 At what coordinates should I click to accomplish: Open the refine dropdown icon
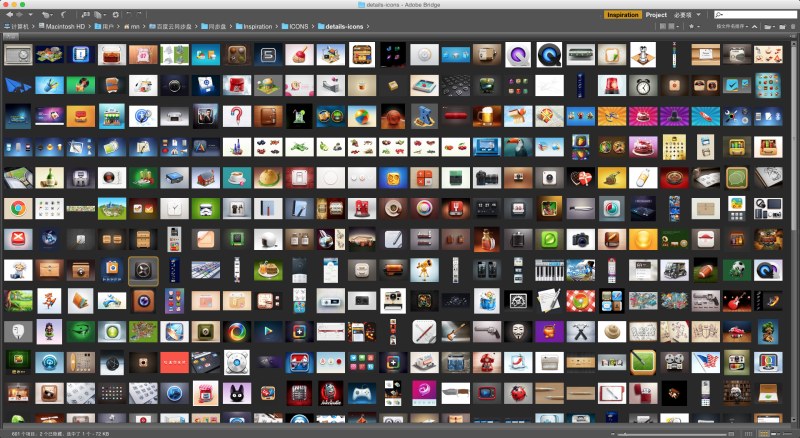coord(101,15)
